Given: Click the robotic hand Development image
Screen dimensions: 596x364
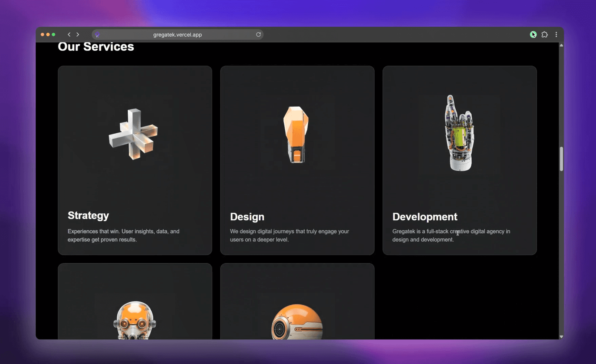Looking at the screenshot, I should point(459,133).
